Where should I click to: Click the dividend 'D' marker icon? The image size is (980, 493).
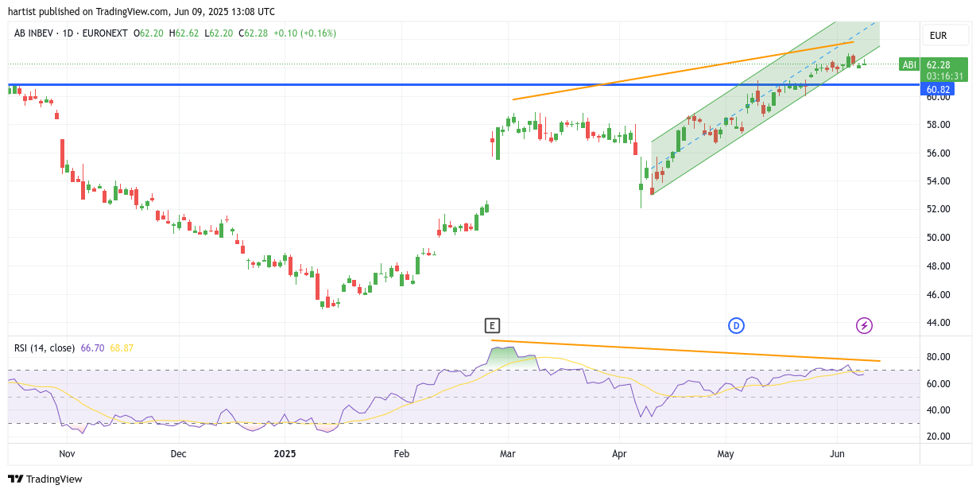(737, 325)
